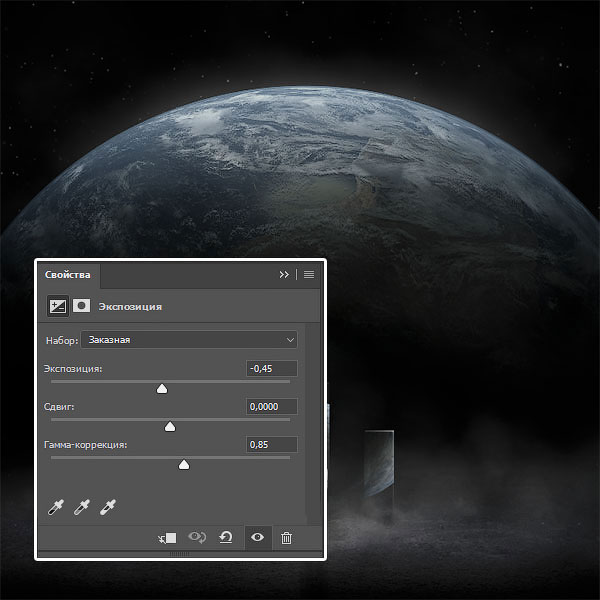This screenshot has height=600, width=600.
Task: Select the exposure adjustment icon
Action: (58, 306)
